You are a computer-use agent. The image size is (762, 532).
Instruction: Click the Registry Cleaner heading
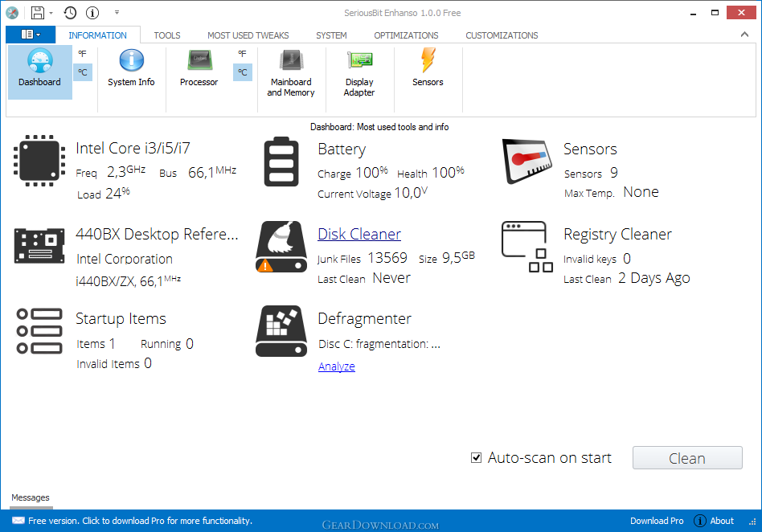click(x=617, y=234)
